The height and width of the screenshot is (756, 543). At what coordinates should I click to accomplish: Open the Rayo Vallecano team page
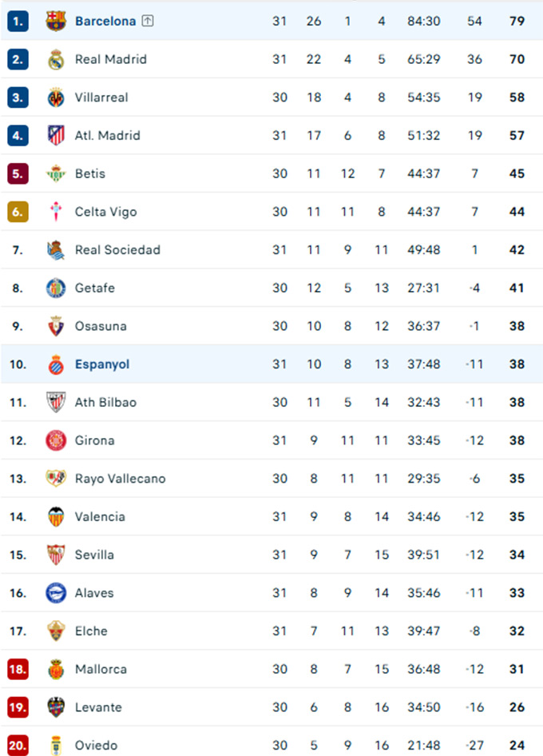coord(121,479)
